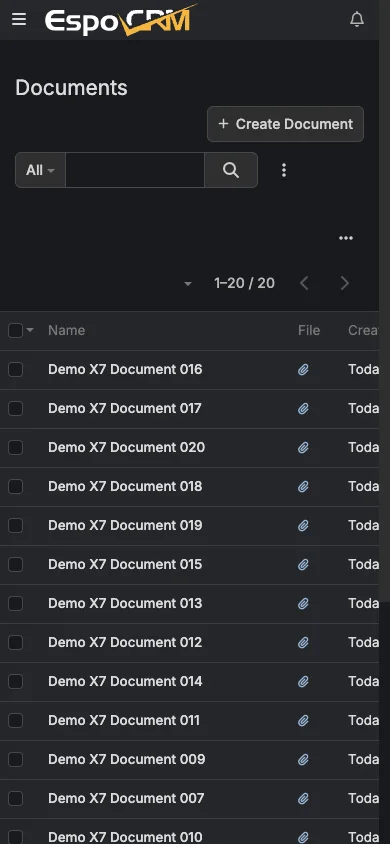Open Demo X7 Document 017

(125, 408)
